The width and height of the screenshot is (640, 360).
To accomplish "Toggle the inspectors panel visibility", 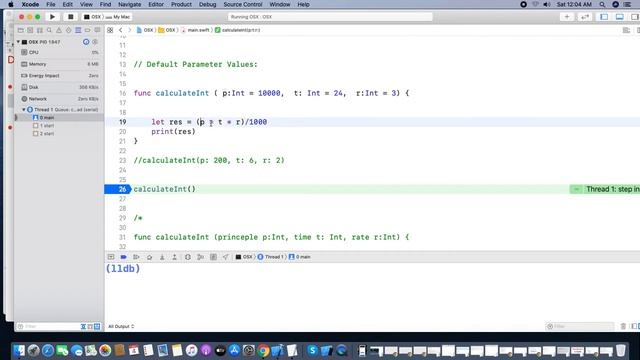I will [x=635, y=17].
